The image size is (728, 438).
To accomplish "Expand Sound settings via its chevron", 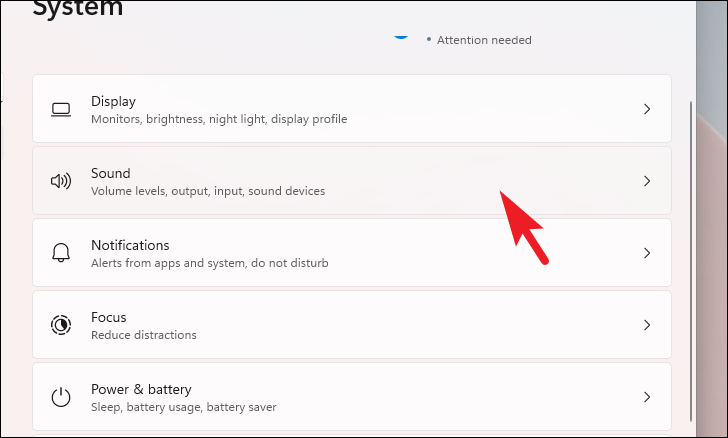I will (647, 181).
